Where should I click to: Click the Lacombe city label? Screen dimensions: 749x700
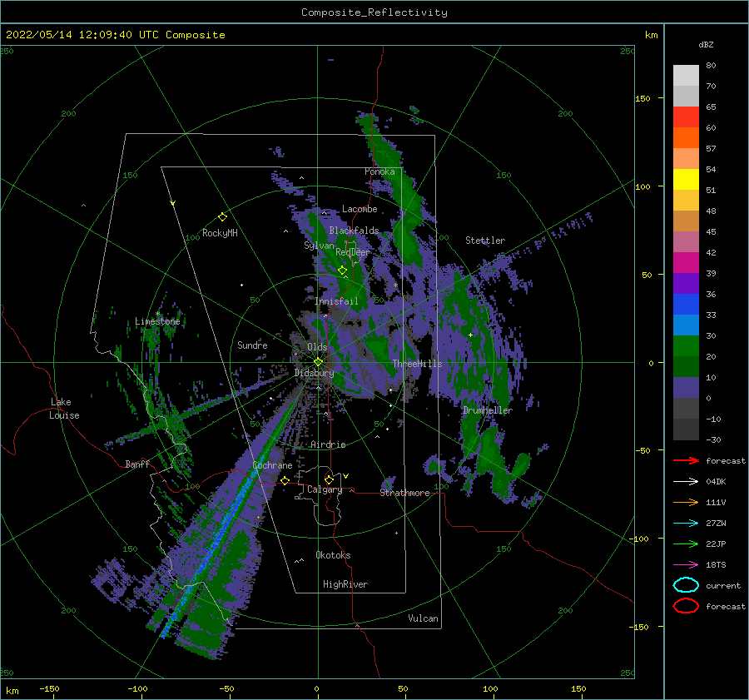click(x=360, y=209)
